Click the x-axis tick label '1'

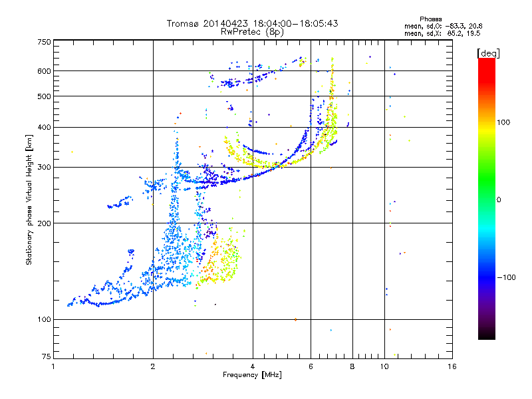[53, 366]
